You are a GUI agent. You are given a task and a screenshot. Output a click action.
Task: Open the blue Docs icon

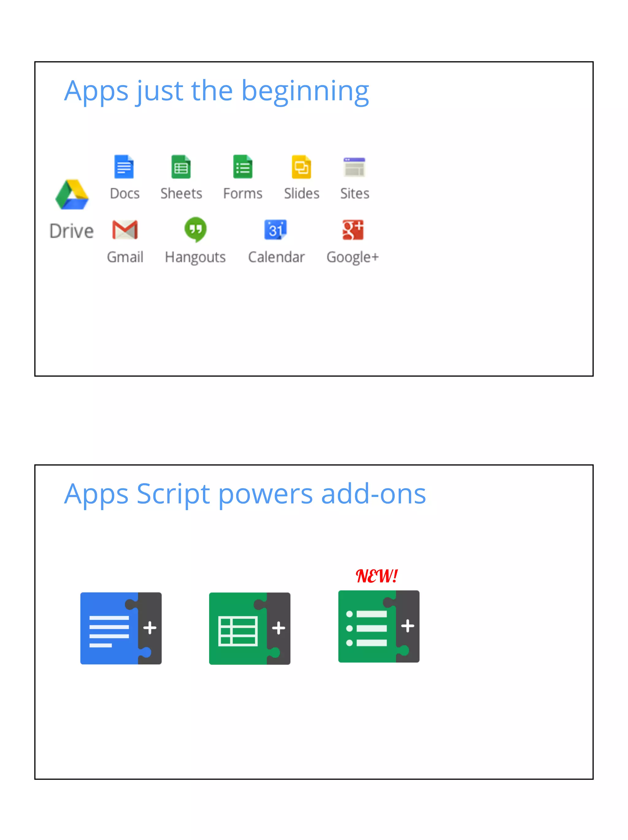coord(124,167)
